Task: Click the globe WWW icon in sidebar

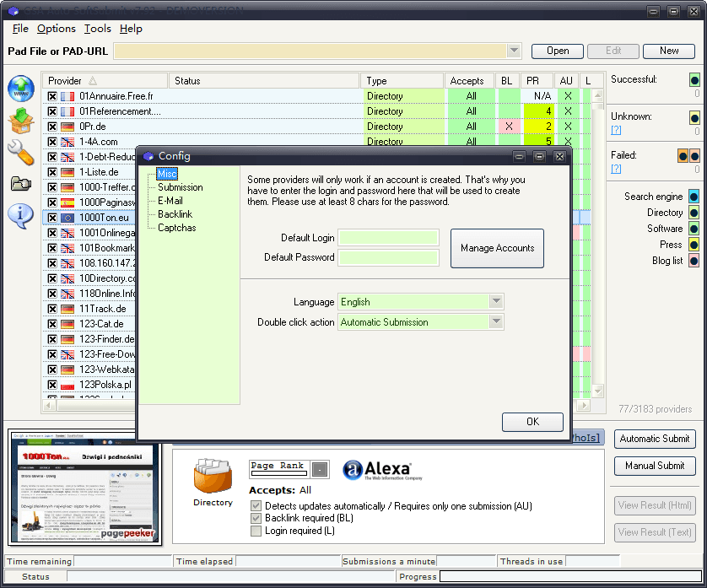Action: pos(20,89)
